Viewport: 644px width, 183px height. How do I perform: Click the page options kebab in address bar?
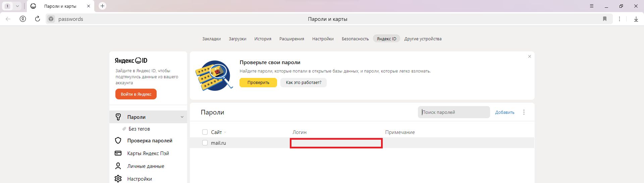[x=620, y=19]
